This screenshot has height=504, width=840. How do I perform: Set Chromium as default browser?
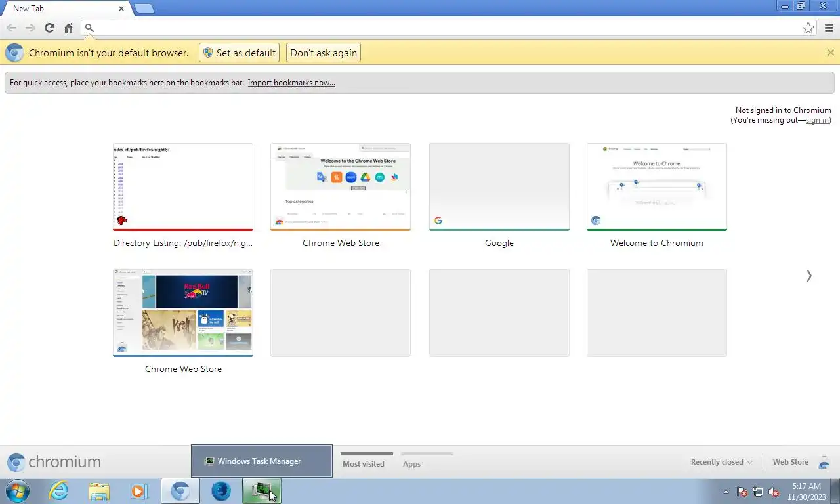(x=239, y=53)
